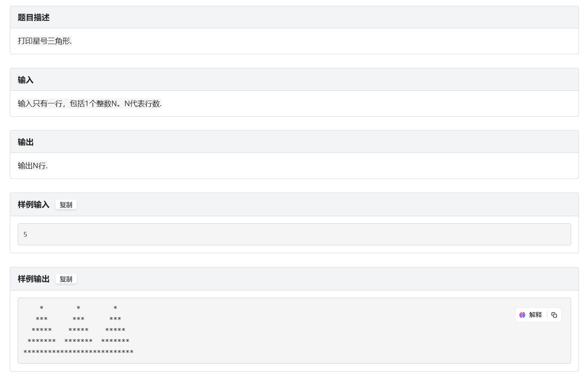Click the 样例输出 heading text
Image resolution: width=588 pixels, height=377 pixels.
(x=33, y=279)
